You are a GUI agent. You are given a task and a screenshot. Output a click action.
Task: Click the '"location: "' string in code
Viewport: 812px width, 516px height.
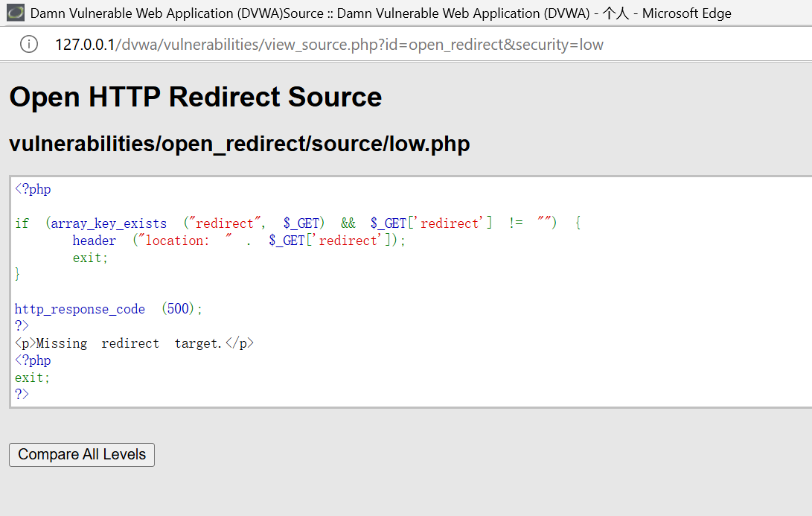(x=185, y=241)
